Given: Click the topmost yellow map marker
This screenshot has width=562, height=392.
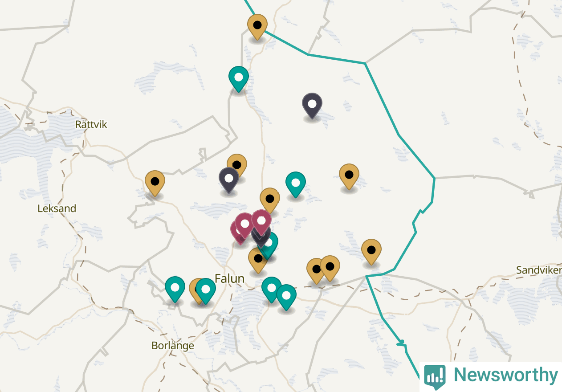Looking at the screenshot, I should [257, 26].
